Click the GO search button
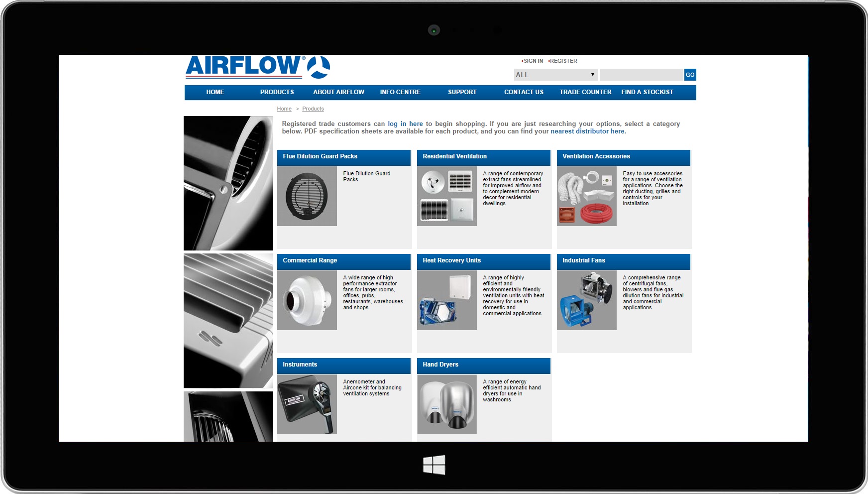This screenshot has width=868, height=494. click(690, 75)
